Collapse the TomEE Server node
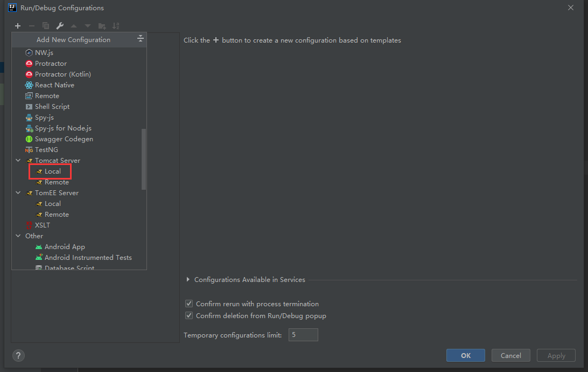This screenshot has height=372, width=588. [18, 192]
